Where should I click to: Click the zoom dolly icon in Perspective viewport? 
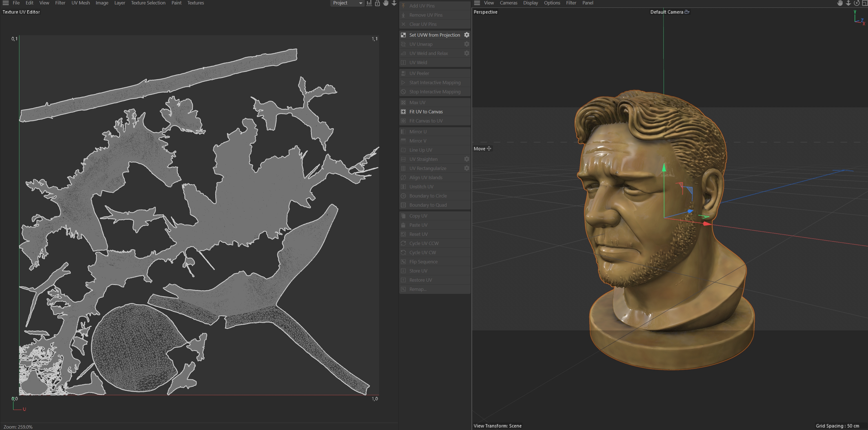point(848,3)
